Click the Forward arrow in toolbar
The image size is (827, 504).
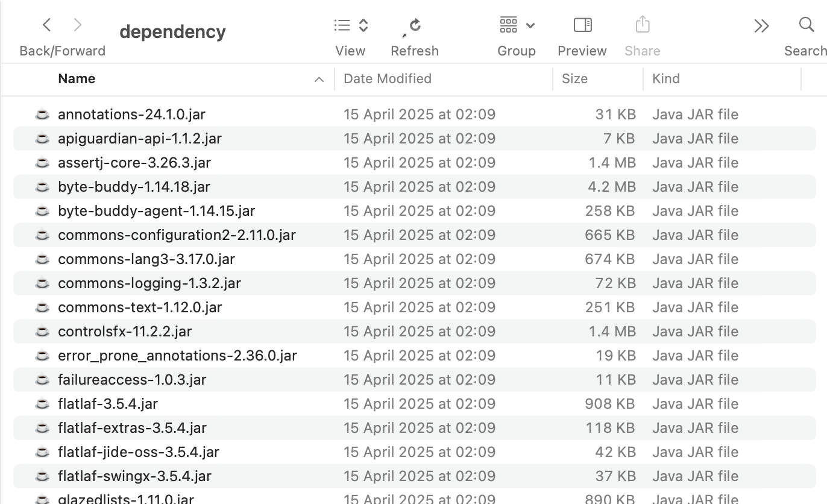point(77,25)
